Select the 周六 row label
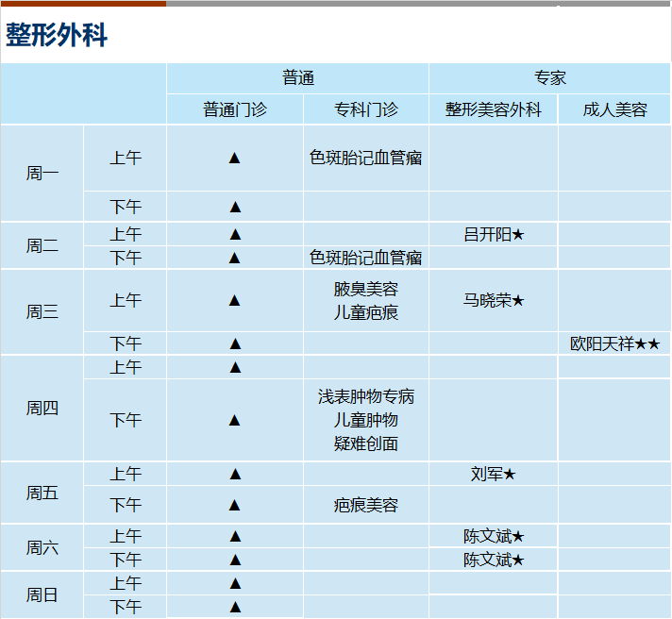This screenshot has height=619, width=672. pyautogui.click(x=42, y=547)
